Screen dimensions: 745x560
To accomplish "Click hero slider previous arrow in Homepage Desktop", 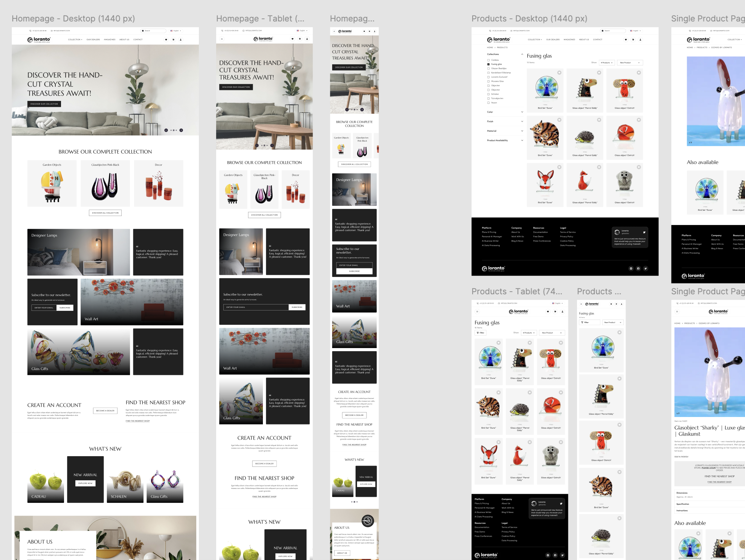I will (x=166, y=130).
